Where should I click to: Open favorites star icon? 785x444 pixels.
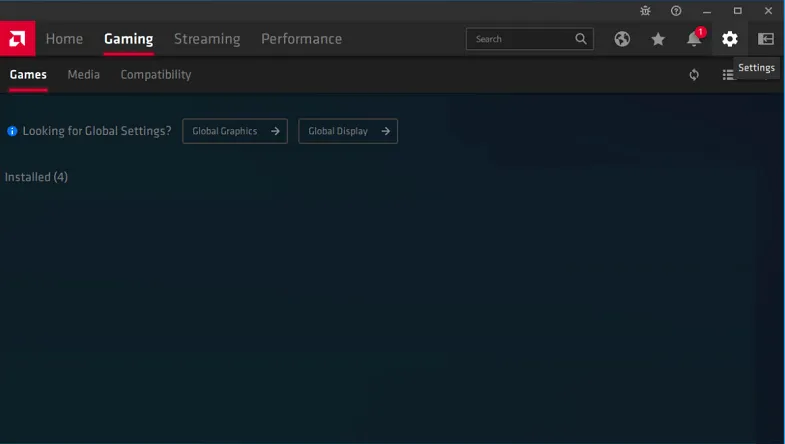658,39
